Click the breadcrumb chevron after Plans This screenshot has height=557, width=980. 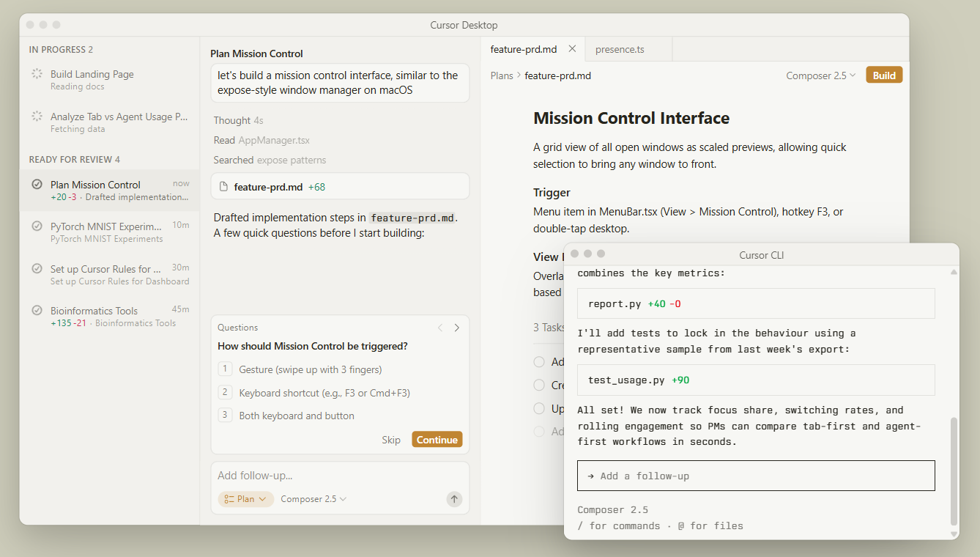pos(519,75)
